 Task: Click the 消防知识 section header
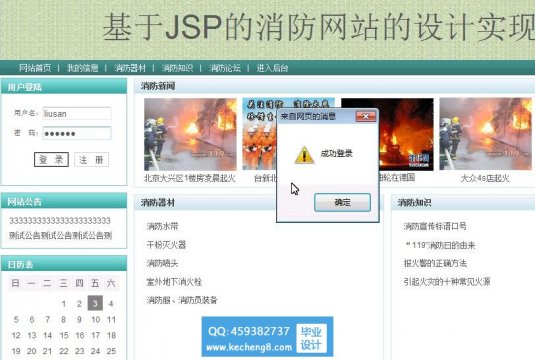click(x=414, y=203)
